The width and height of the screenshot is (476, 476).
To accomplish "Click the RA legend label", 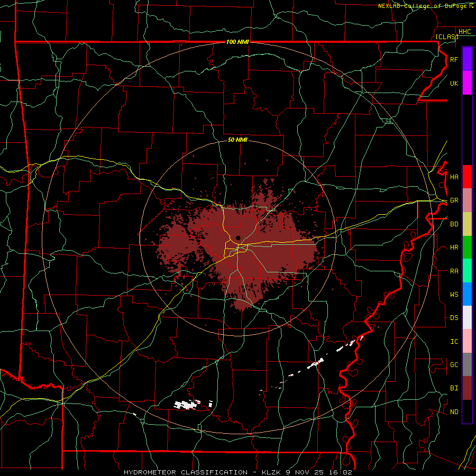I will (454, 271).
